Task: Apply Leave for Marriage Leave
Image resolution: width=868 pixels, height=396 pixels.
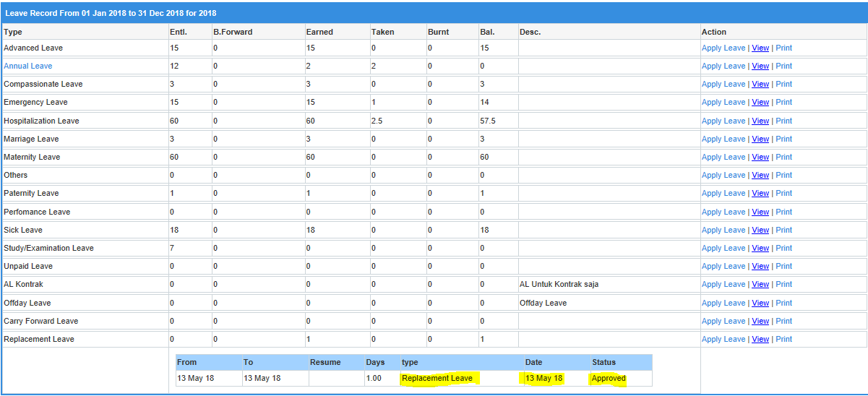Action: pyautogui.click(x=723, y=139)
